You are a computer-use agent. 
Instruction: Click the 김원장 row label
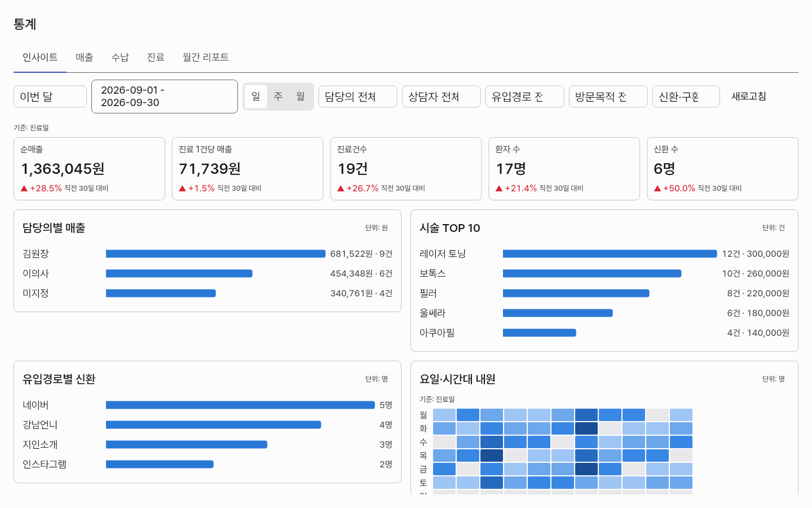(36, 254)
